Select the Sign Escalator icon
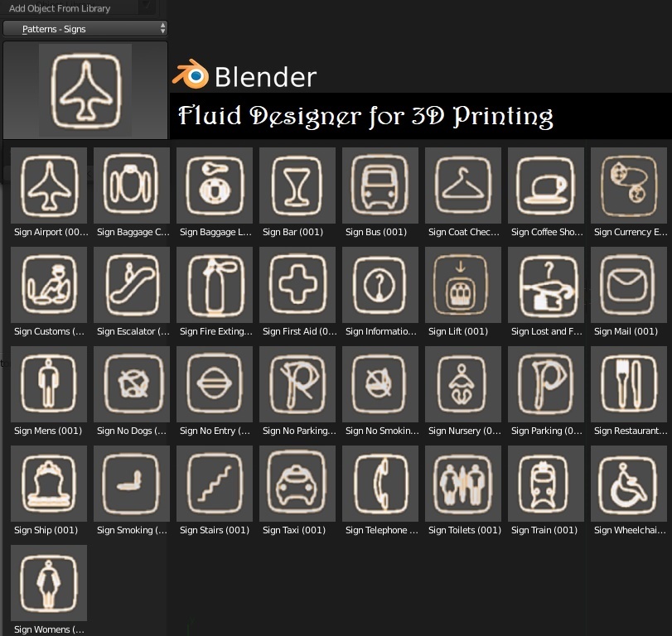 (132, 285)
